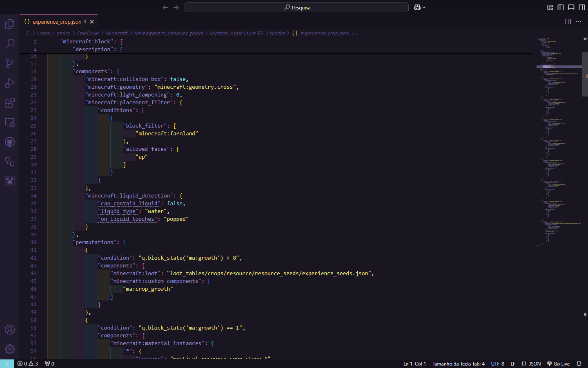
Task: Click the Minecraft creeper icon in activity bar
Action: pos(10,181)
